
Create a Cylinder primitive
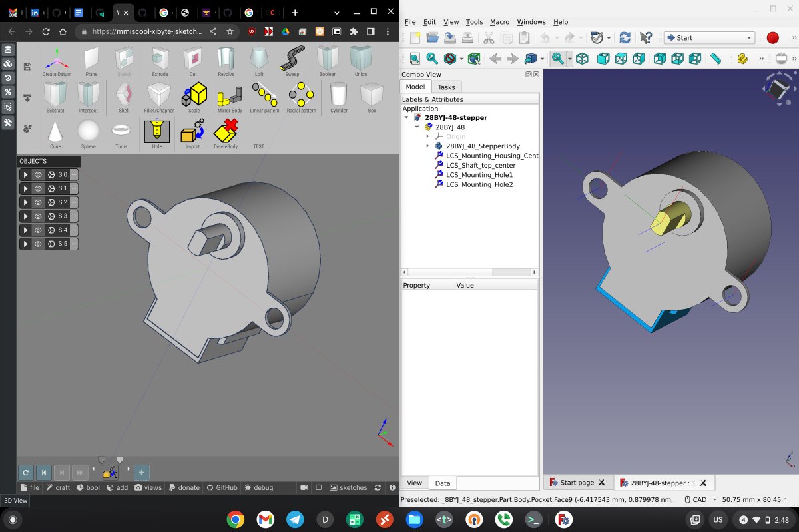(x=339, y=97)
